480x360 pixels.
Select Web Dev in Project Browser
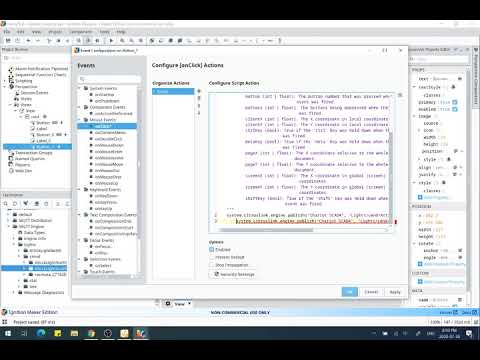click(23, 171)
